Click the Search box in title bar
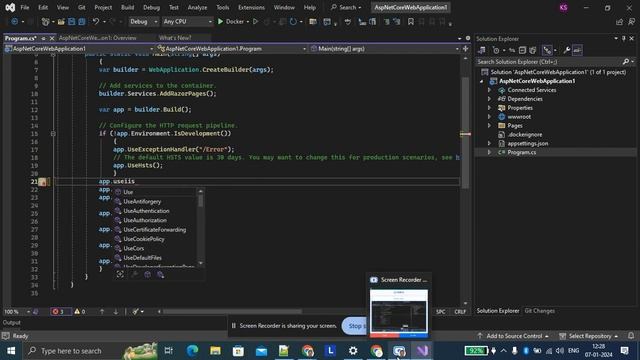This screenshot has height=360, width=640. click(346, 7)
